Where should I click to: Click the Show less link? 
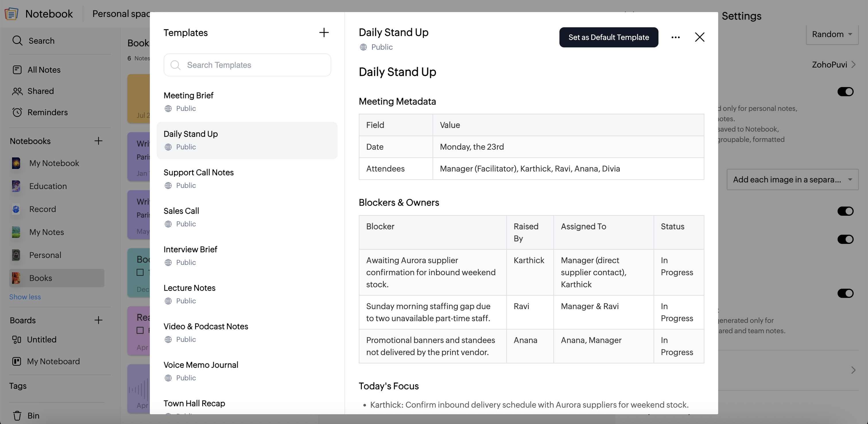(x=25, y=297)
